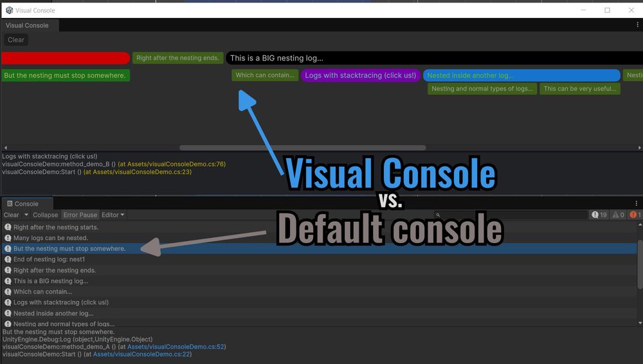Switch to the Console tab
This screenshot has height=364, width=643.
pyautogui.click(x=26, y=204)
